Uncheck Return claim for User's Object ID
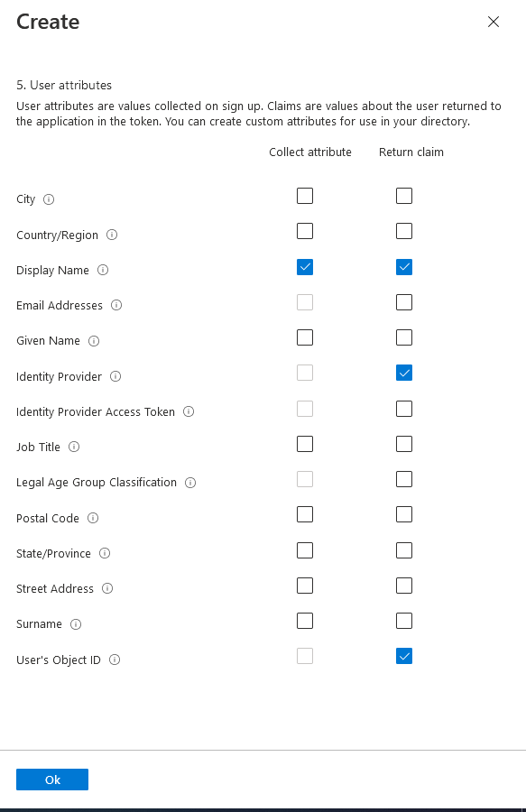 pyautogui.click(x=404, y=656)
